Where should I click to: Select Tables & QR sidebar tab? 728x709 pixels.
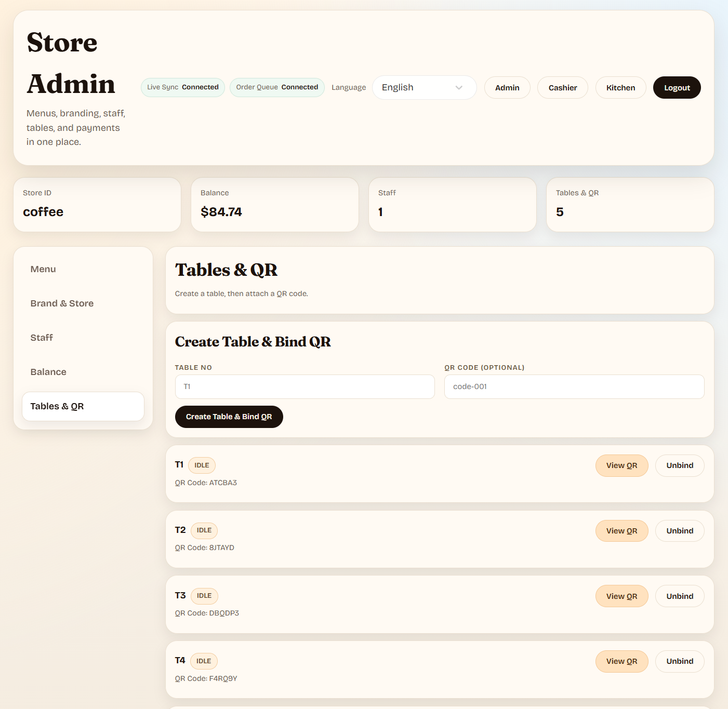pyautogui.click(x=83, y=406)
